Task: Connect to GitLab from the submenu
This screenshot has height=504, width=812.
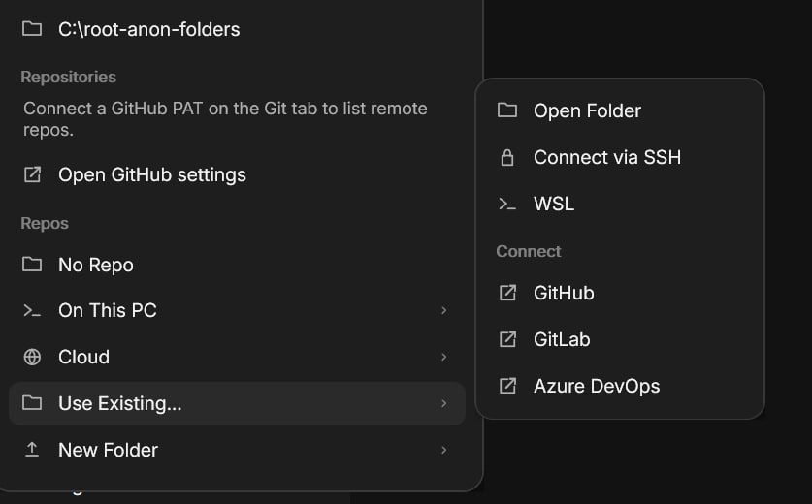Action: (620, 339)
